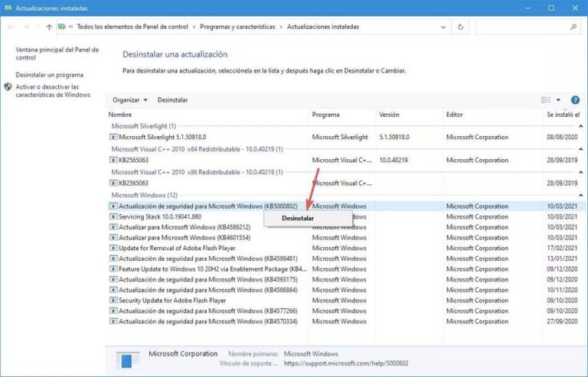
Task: Click the 27/09/2020 install date
Action: pos(562,321)
